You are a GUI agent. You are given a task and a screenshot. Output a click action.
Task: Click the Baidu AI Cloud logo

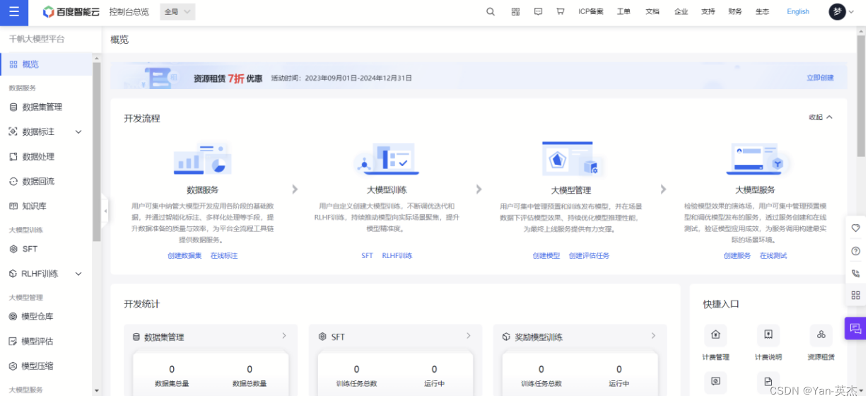pos(71,12)
